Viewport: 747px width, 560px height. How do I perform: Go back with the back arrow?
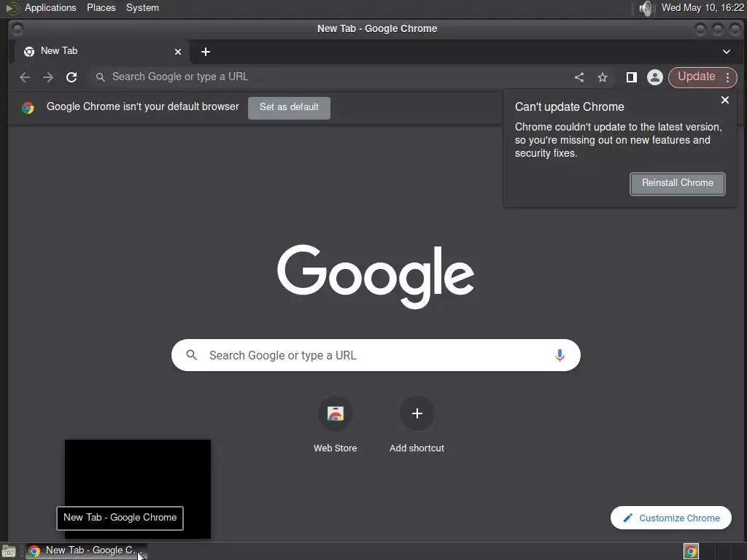click(x=25, y=77)
